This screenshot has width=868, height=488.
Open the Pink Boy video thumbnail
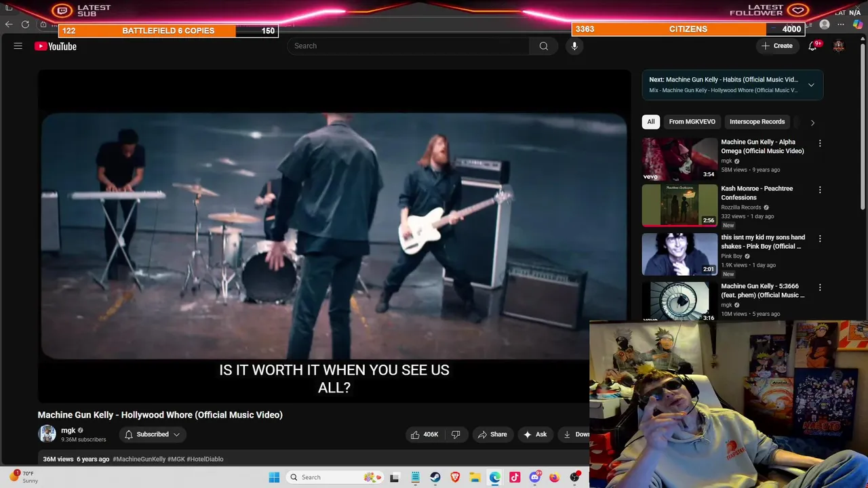[679, 253]
